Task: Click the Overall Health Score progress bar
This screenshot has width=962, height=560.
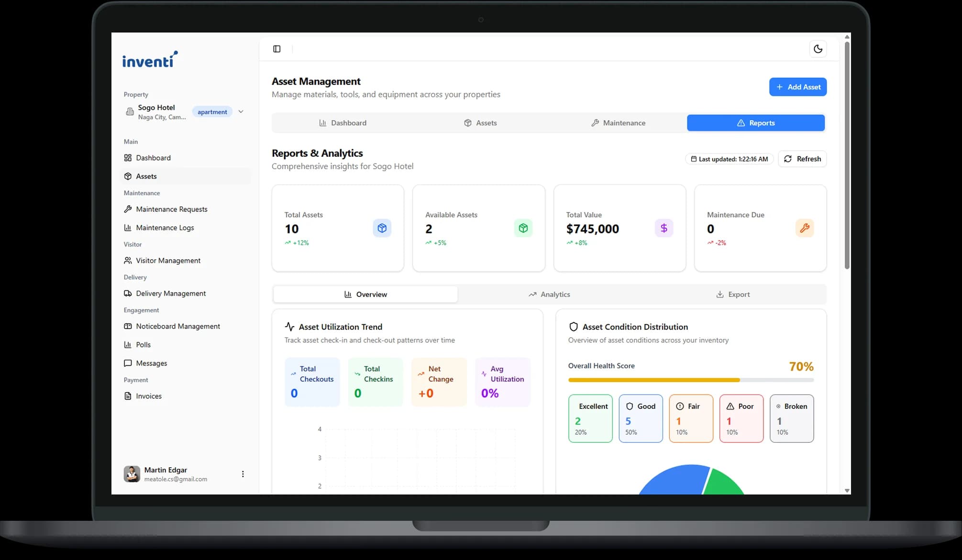Action: pos(690,380)
